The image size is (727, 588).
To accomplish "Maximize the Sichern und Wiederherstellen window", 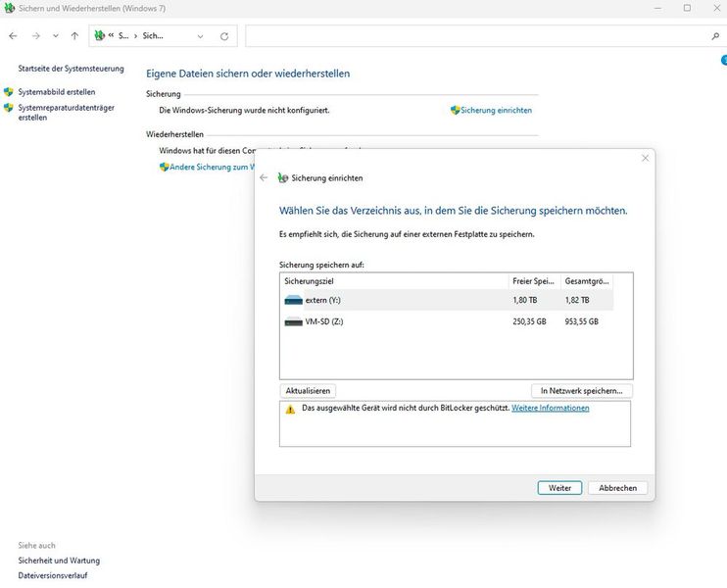I will pyautogui.click(x=687, y=8).
